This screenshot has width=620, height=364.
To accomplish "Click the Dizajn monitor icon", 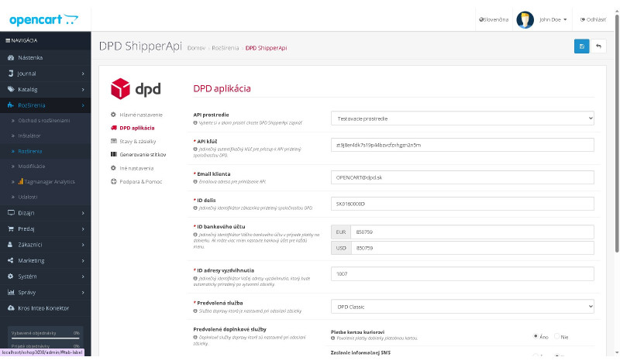I will point(11,213).
